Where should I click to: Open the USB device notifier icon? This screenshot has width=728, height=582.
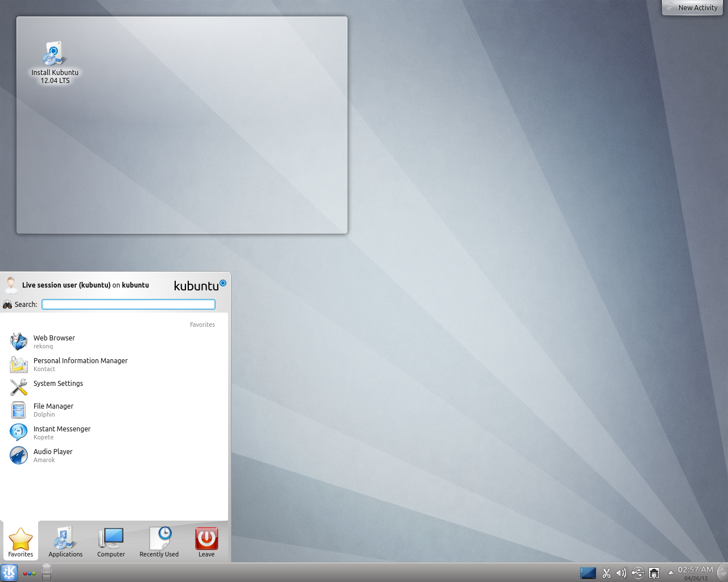coord(638,573)
